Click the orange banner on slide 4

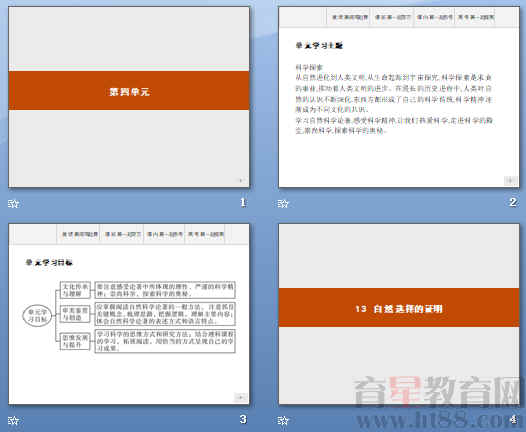click(399, 308)
